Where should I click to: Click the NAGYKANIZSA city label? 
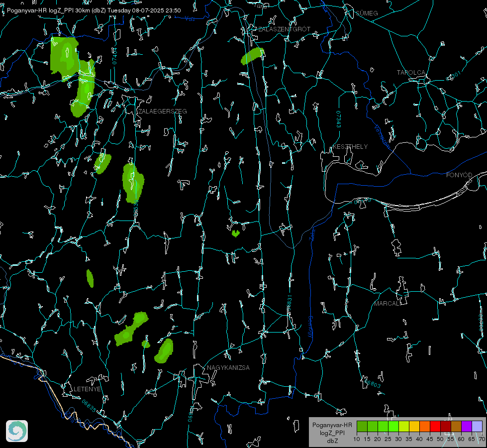click(x=228, y=367)
